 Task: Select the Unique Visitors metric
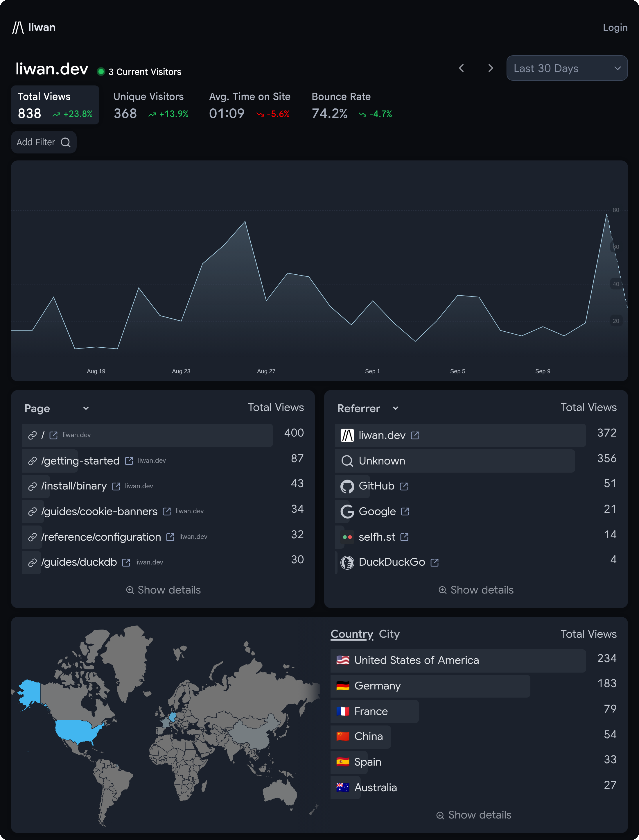151,105
